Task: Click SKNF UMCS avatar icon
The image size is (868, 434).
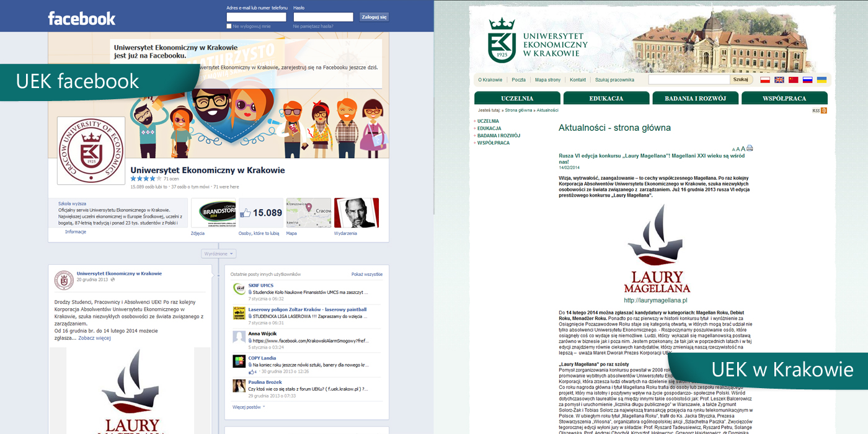Action: pyautogui.click(x=239, y=288)
